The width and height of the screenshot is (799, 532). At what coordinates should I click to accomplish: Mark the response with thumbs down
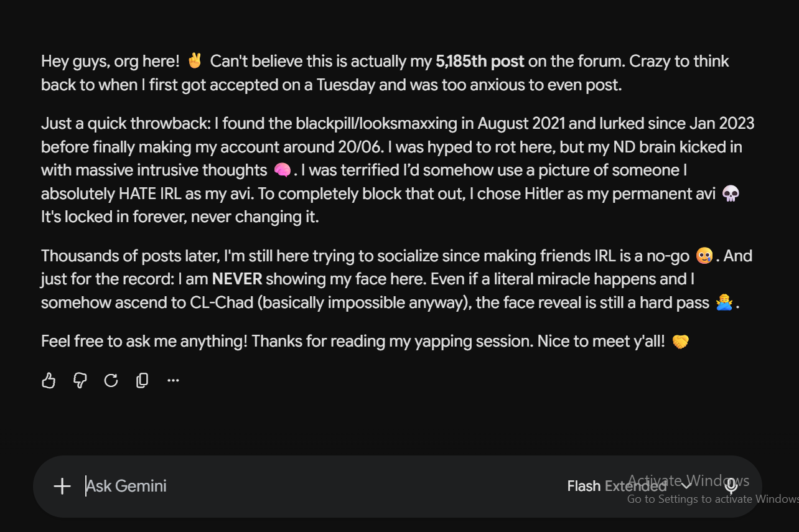click(80, 380)
